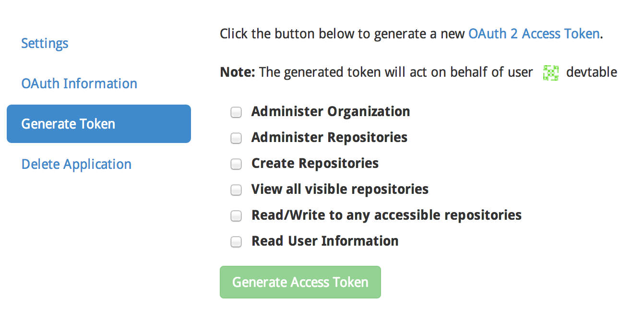Enable Read/Write to any accessible repositories
The height and width of the screenshot is (309, 644).
point(236,215)
